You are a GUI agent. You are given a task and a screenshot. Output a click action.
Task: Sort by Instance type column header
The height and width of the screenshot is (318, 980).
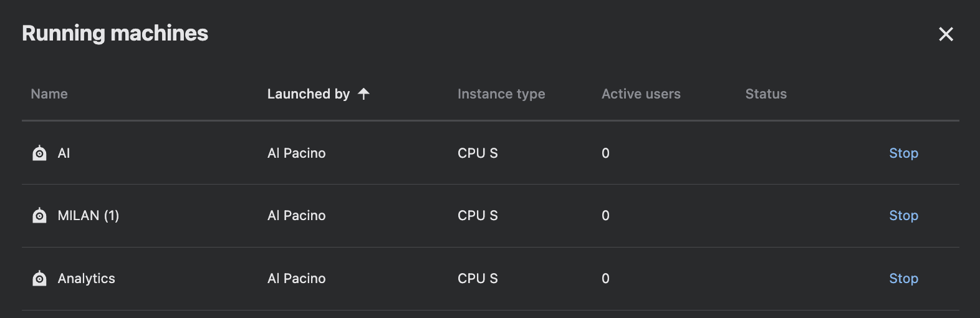click(x=501, y=94)
